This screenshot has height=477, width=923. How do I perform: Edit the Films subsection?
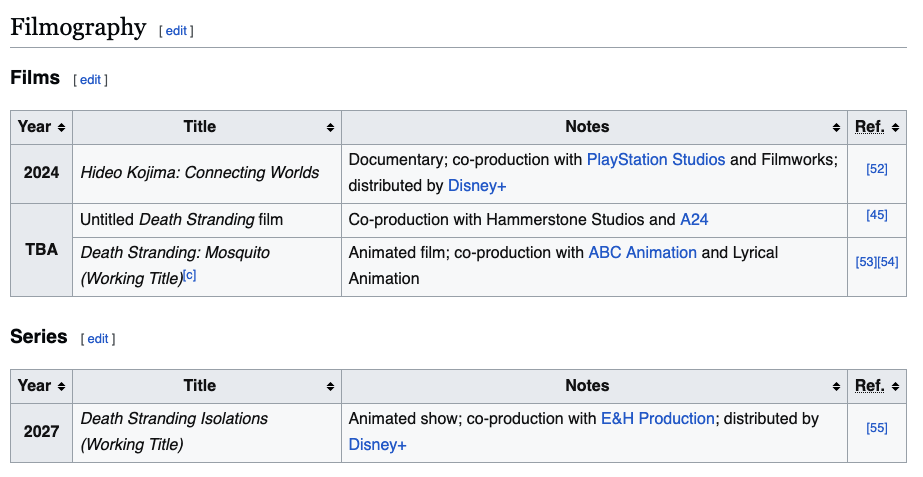coord(91,80)
